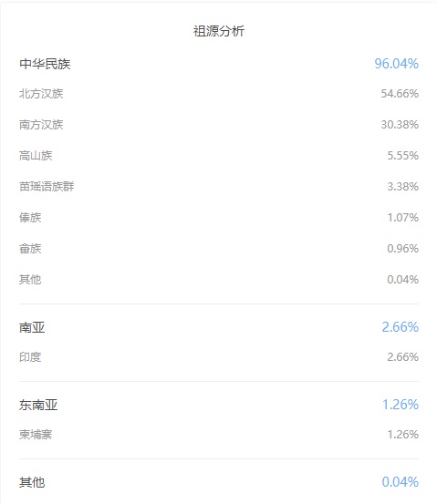The image size is (437, 504).
Task: Click the 54.66% value
Action: 400,94
